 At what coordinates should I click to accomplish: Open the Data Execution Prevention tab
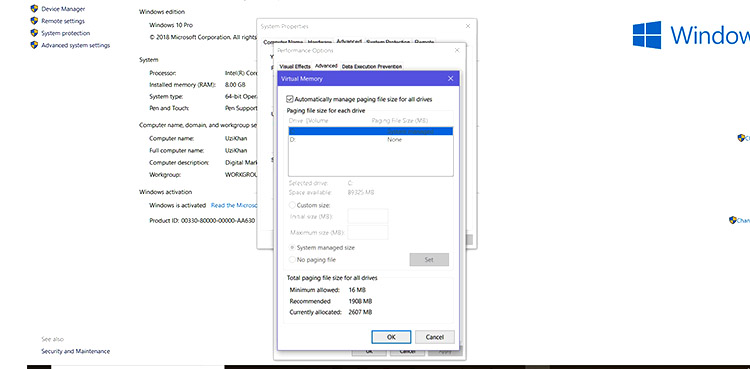[x=372, y=67]
